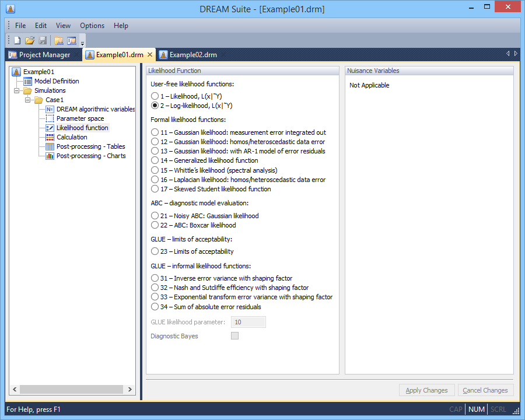Click the NUM status bar indicator
The width and height of the screenshot is (525, 420).
point(477,409)
